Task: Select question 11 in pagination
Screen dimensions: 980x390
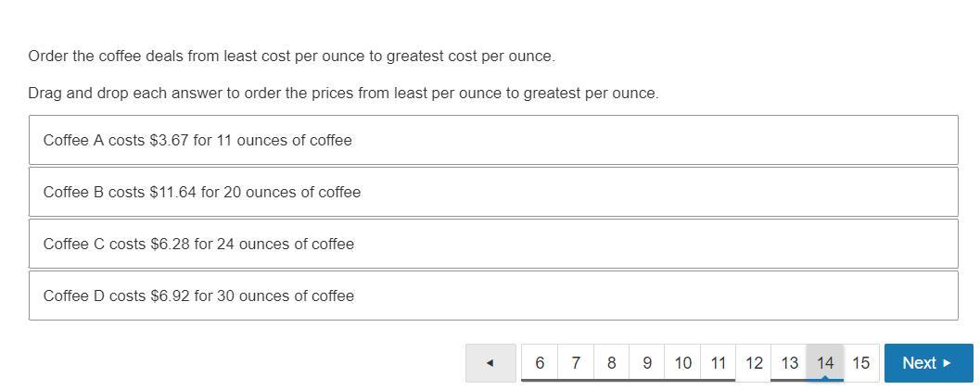Action: tap(718, 363)
